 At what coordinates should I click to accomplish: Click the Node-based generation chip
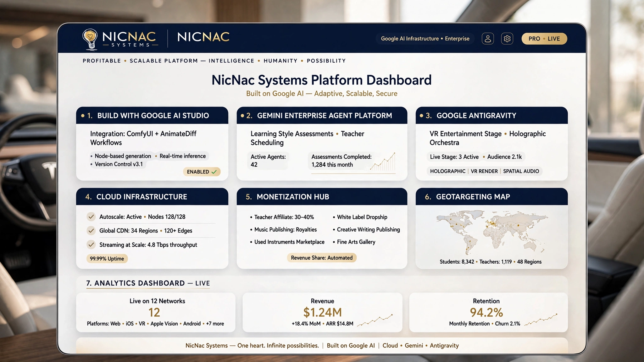point(123,156)
